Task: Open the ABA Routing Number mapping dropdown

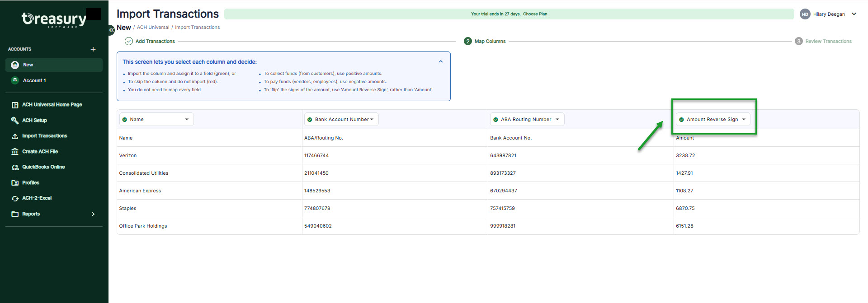Action: (527, 119)
